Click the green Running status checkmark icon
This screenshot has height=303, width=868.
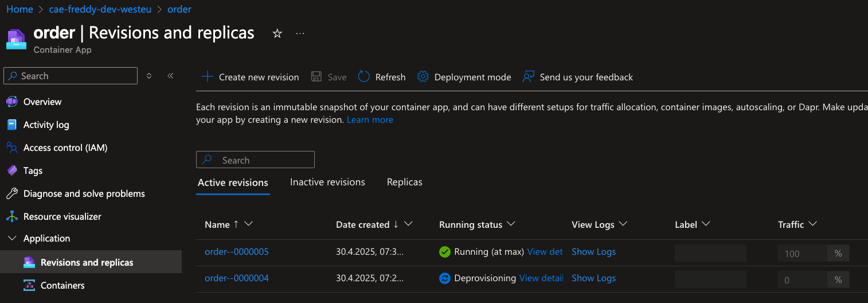[444, 252]
